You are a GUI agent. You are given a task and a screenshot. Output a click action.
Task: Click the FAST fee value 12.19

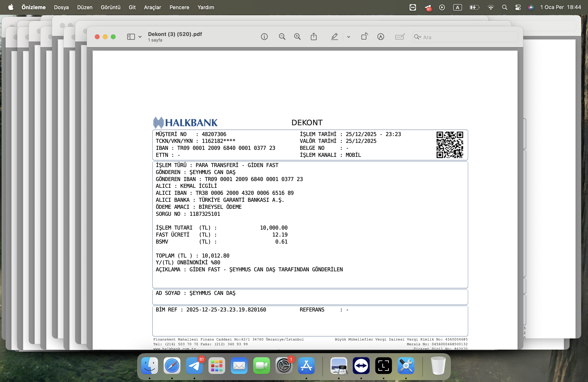click(x=280, y=235)
